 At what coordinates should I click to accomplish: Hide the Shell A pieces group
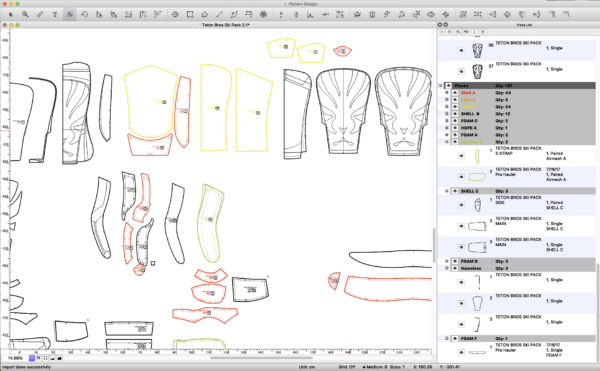point(455,93)
